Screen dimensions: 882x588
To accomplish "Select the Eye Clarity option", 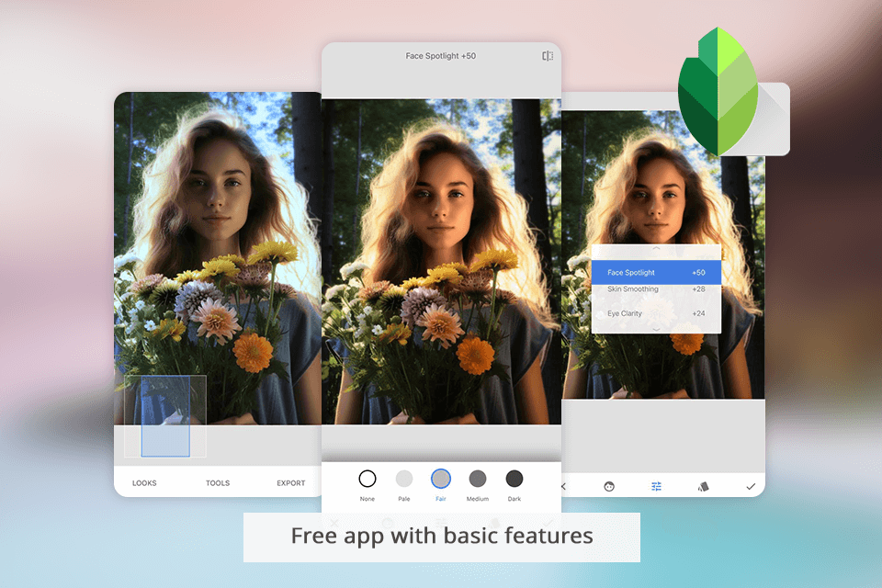I will tap(625, 313).
